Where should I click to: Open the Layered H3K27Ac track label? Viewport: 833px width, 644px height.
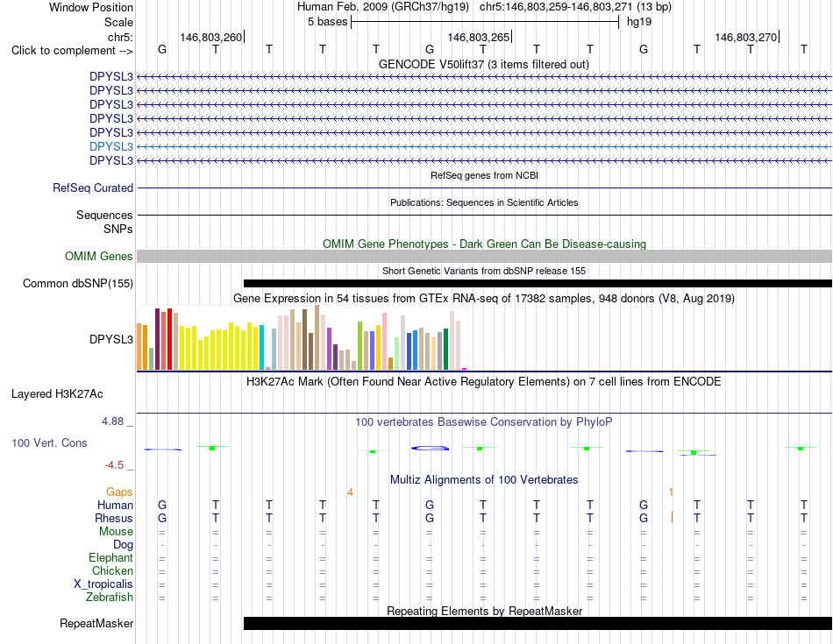click(57, 394)
